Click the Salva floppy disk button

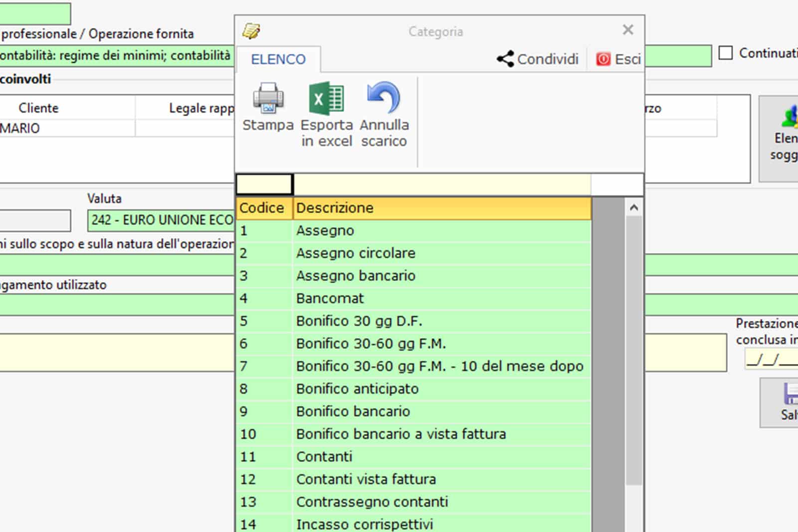(779, 403)
